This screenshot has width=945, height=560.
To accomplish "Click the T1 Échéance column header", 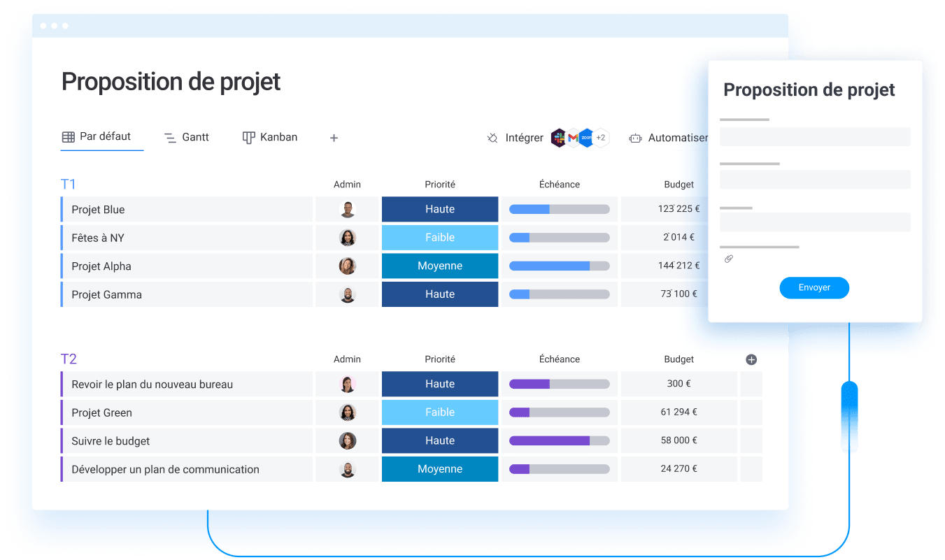I will coord(560,185).
